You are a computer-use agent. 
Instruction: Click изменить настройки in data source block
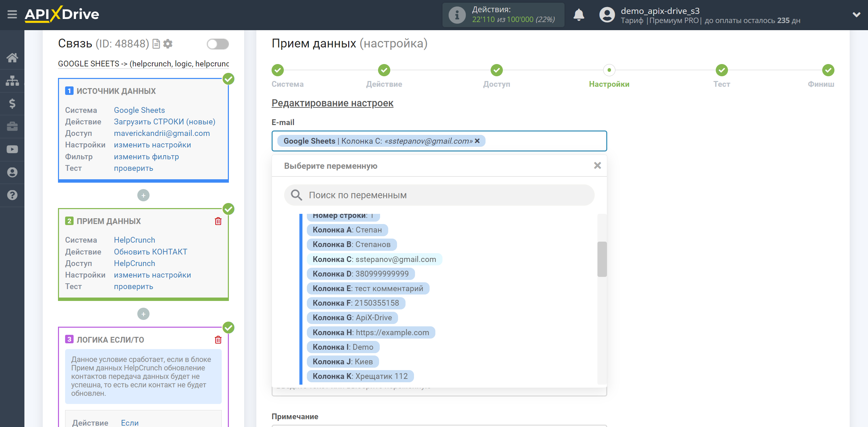[x=152, y=145]
